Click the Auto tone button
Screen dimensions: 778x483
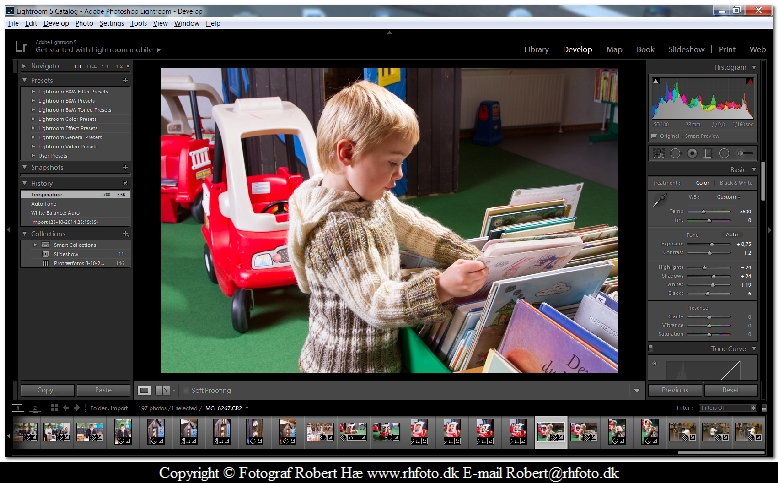tap(732, 235)
